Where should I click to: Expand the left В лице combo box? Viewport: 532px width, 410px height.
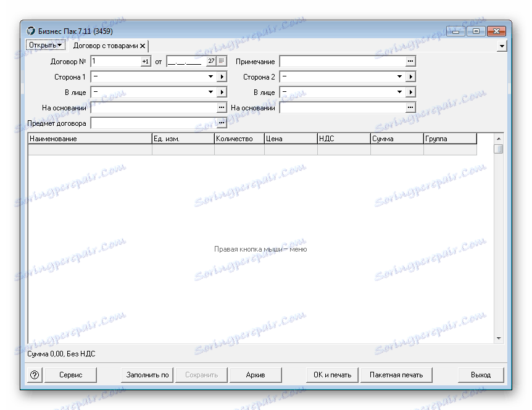210,92
